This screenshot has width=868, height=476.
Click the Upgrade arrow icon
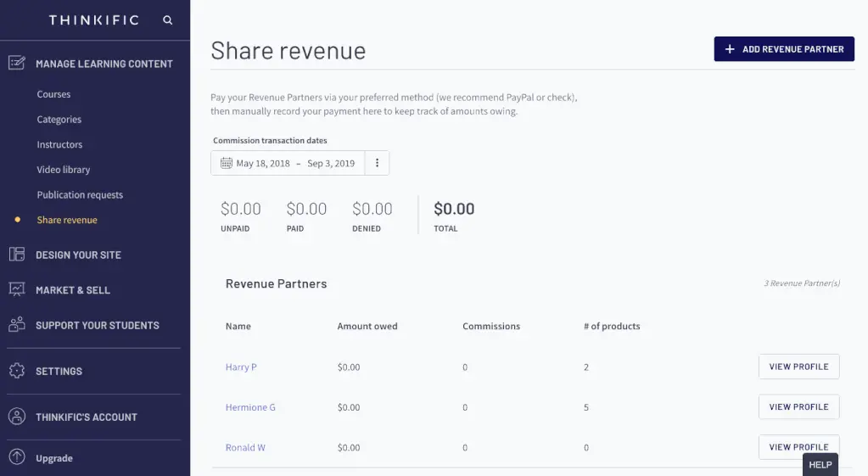pyautogui.click(x=16, y=458)
